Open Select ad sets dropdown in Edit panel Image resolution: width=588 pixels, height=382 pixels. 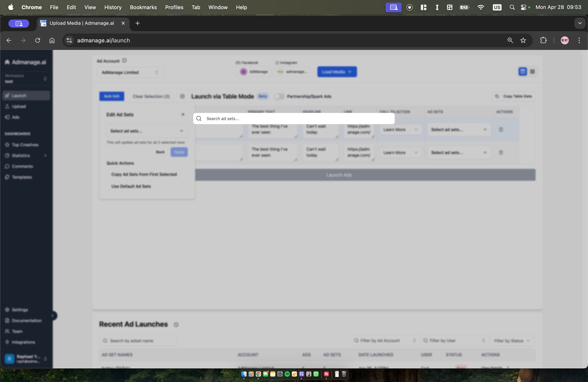point(147,131)
